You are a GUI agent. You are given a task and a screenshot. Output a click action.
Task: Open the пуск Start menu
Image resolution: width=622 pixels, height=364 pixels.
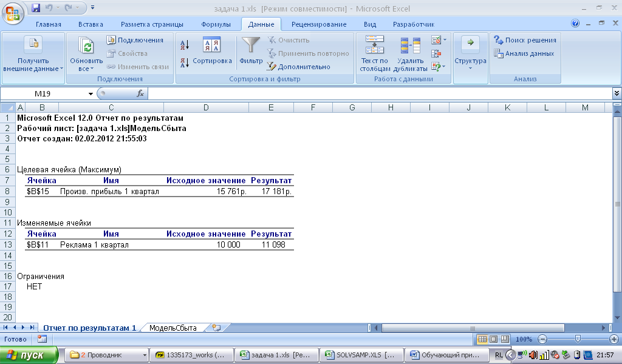click(x=29, y=355)
